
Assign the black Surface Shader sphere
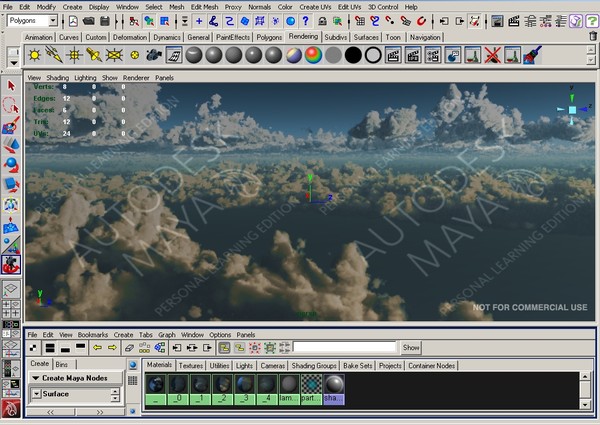[x=353, y=55]
